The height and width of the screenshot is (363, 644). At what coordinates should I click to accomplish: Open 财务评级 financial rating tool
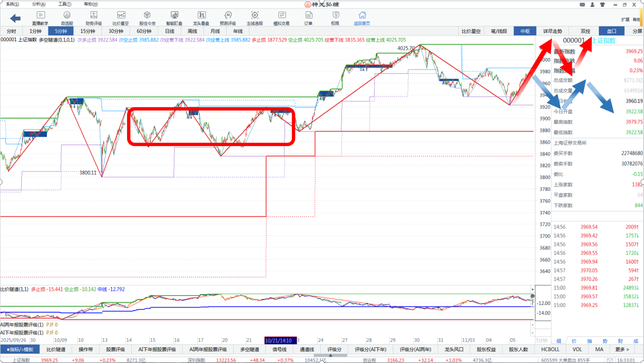pos(93,18)
